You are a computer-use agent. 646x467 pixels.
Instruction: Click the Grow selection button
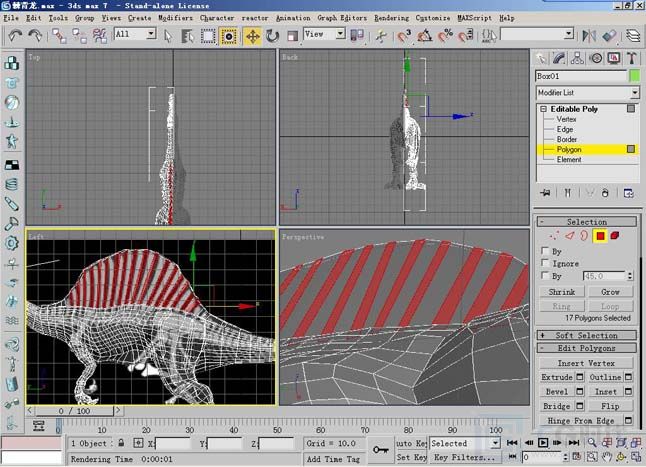[x=610, y=292]
